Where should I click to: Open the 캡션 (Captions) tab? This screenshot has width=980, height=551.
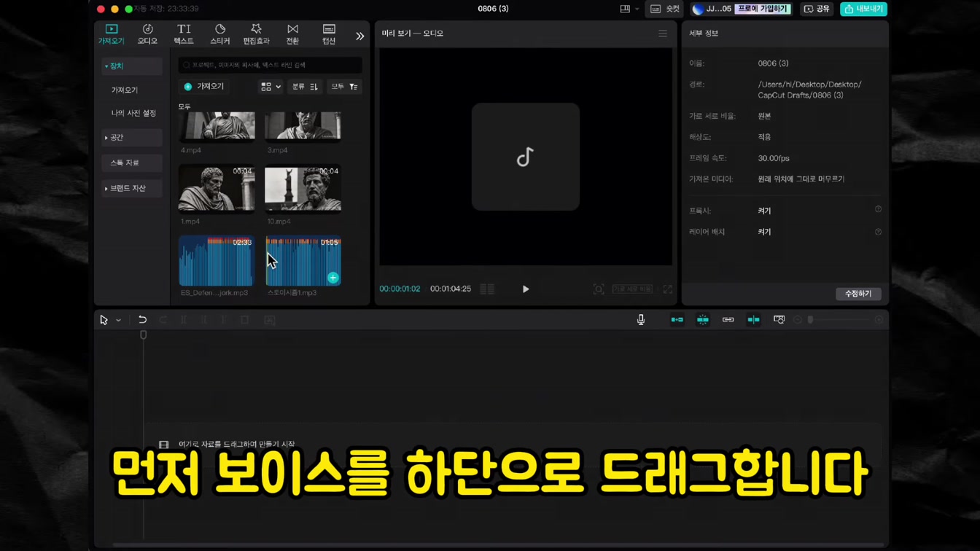point(329,34)
